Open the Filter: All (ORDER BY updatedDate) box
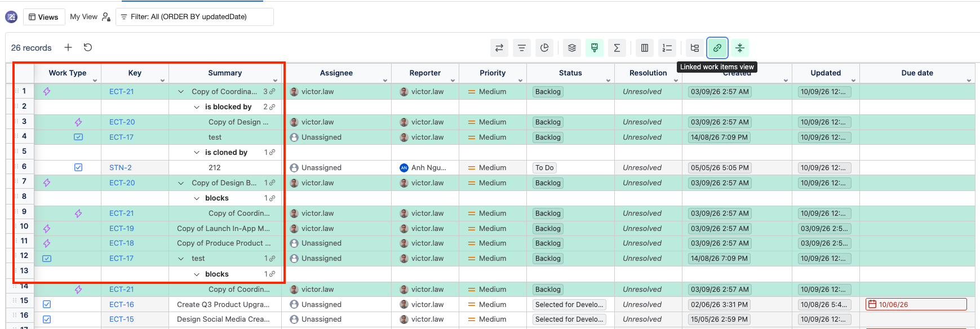Image resolution: width=980 pixels, height=329 pixels. (x=194, y=17)
